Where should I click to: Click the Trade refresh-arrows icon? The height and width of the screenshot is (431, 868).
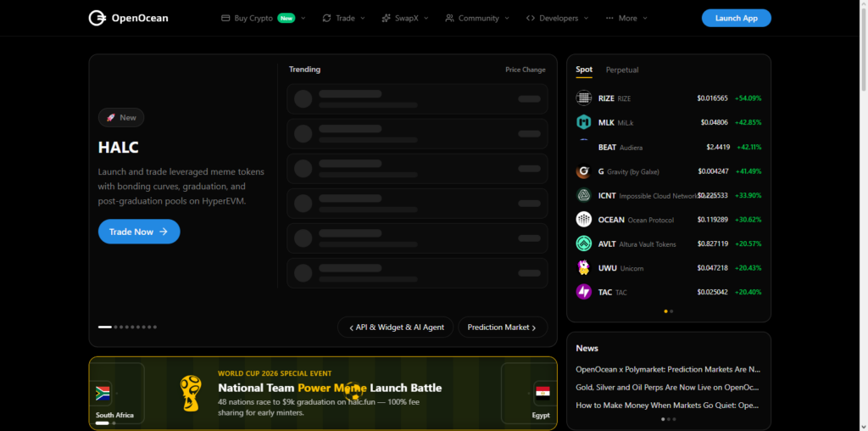(x=326, y=18)
